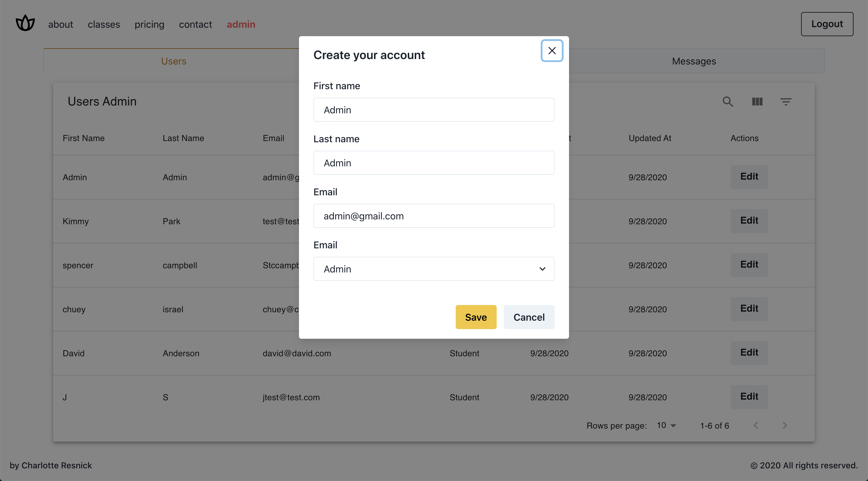868x481 pixels.
Task: Open the table search icon
Action: pos(728,101)
